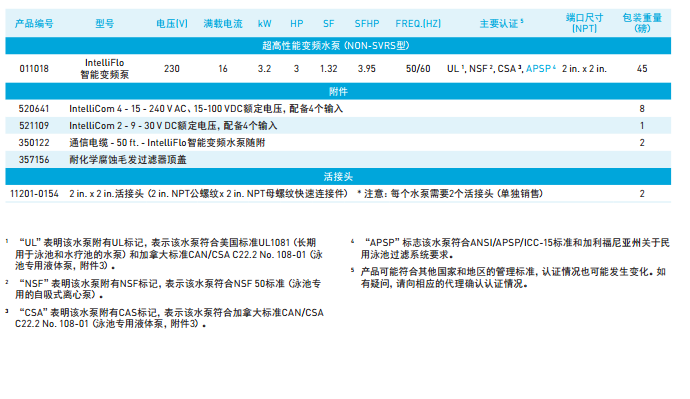Click footnote 1 about UL marking
The height and width of the screenshot is (399, 690).
(x=165, y=254)
